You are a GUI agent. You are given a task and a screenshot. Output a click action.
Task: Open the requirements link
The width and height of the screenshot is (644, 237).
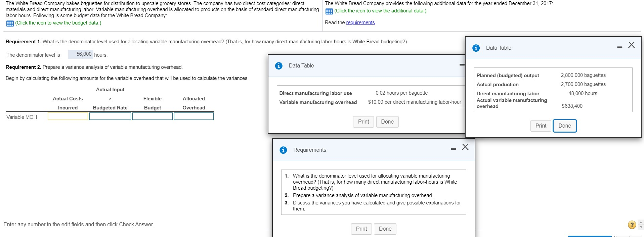360,22
